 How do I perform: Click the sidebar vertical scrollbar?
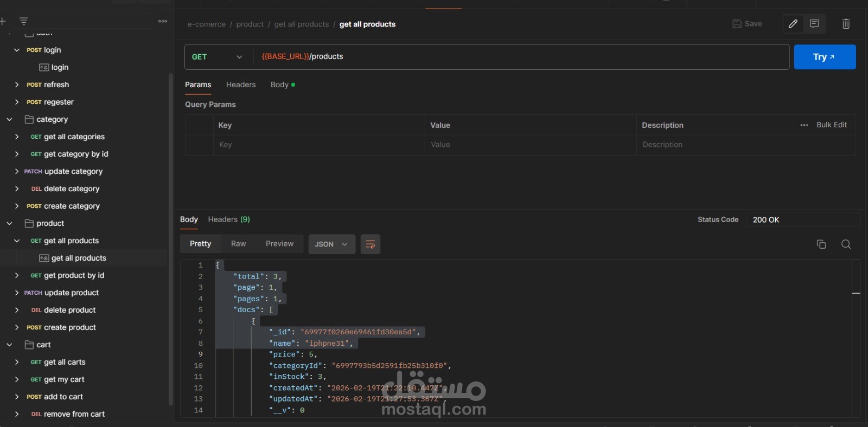(x=171, y=238)
